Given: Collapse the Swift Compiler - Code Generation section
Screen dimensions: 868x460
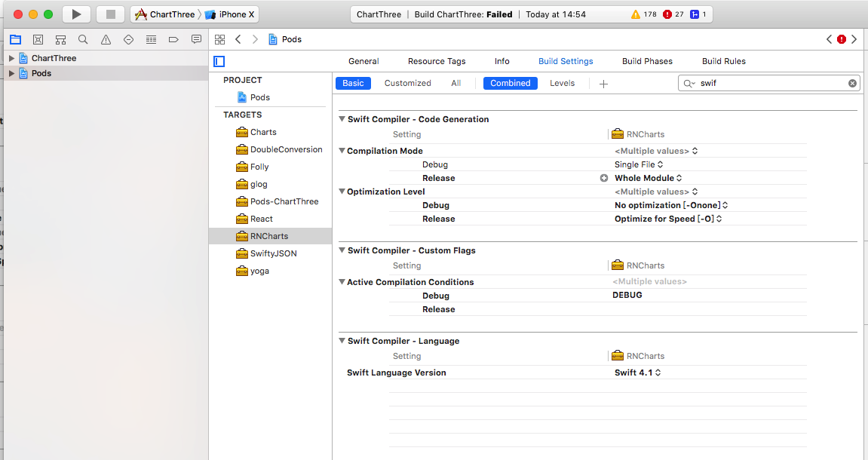Looking at the screenshot, I should 342,119.
